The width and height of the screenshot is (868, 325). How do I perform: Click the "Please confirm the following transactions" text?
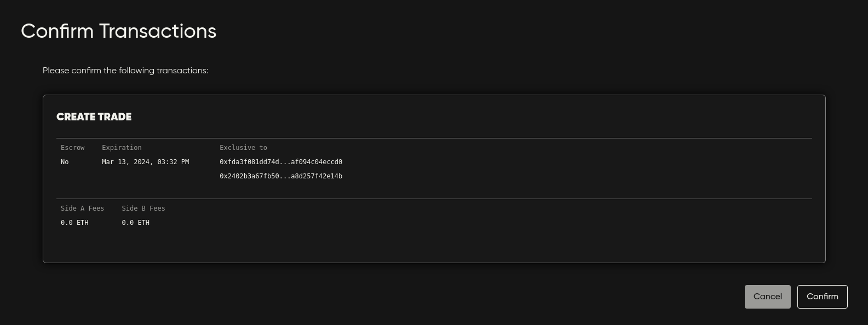pyautogui.click(x=125, y=71)
